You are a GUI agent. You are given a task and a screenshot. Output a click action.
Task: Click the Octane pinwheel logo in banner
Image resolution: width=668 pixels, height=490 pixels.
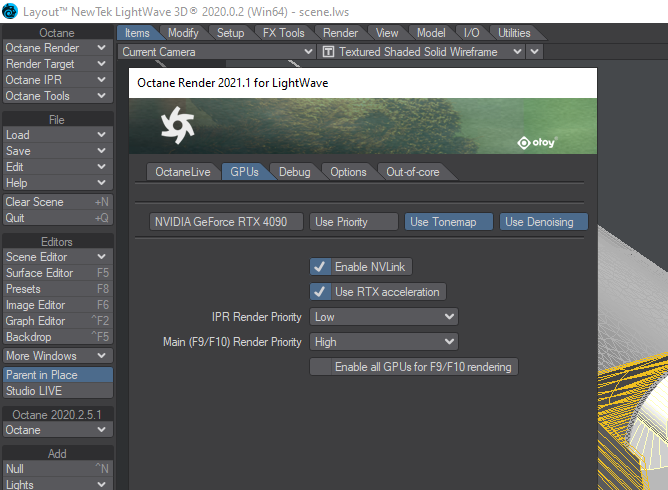tap(178, 125)
